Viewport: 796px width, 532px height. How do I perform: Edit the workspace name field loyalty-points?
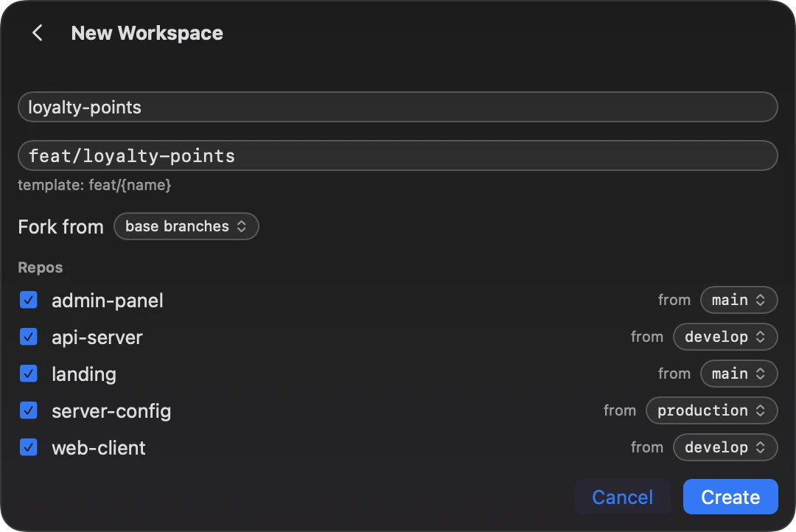397,107
